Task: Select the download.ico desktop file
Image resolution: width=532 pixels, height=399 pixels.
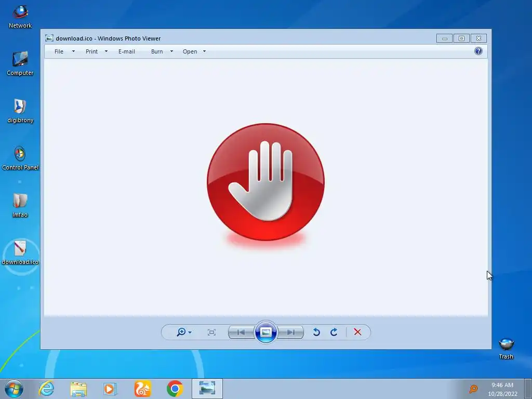Action: [x=20, y=253]
